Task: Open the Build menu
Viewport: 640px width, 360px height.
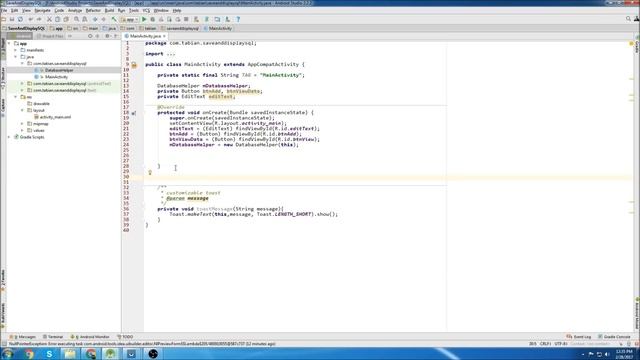Action: (x=109, y=10)
